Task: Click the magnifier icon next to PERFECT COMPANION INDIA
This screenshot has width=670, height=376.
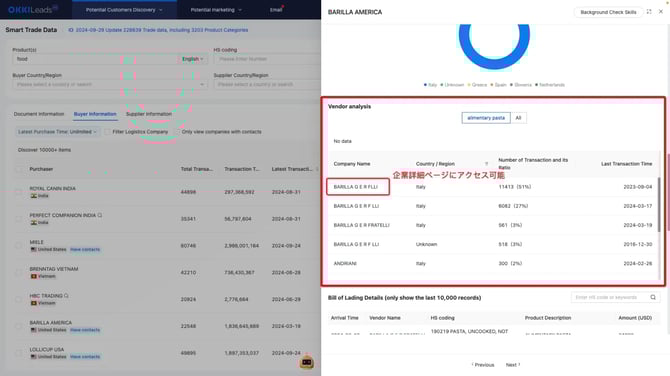Action: [x=100, y=215]
